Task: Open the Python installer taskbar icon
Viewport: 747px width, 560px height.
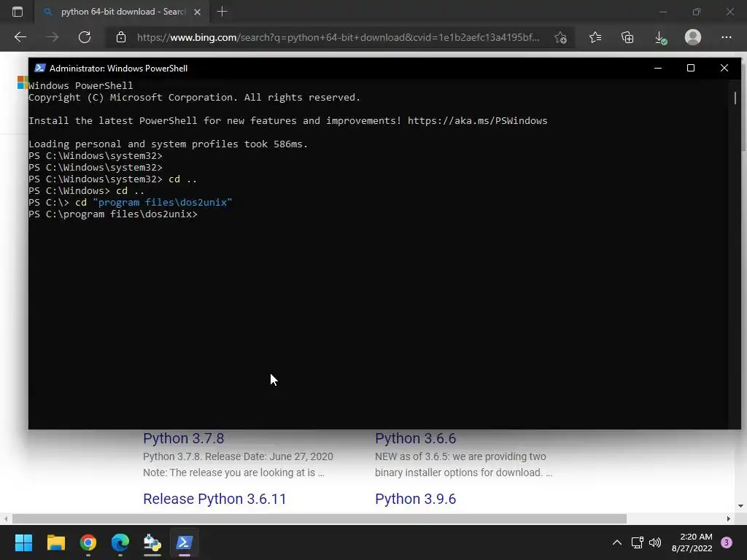Action: pyautogui.click(x=152, y=542)
